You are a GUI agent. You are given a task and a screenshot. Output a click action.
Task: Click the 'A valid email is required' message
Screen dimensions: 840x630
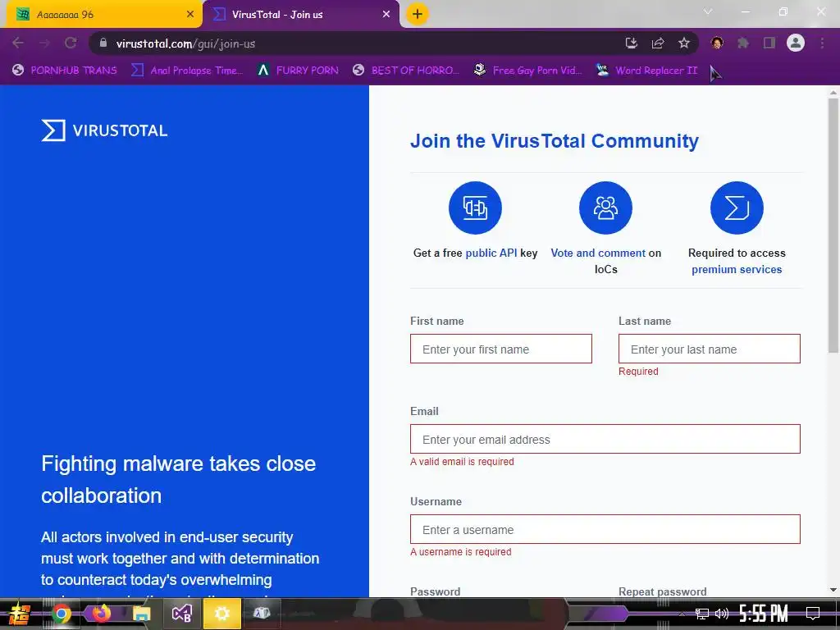(462, 461)
